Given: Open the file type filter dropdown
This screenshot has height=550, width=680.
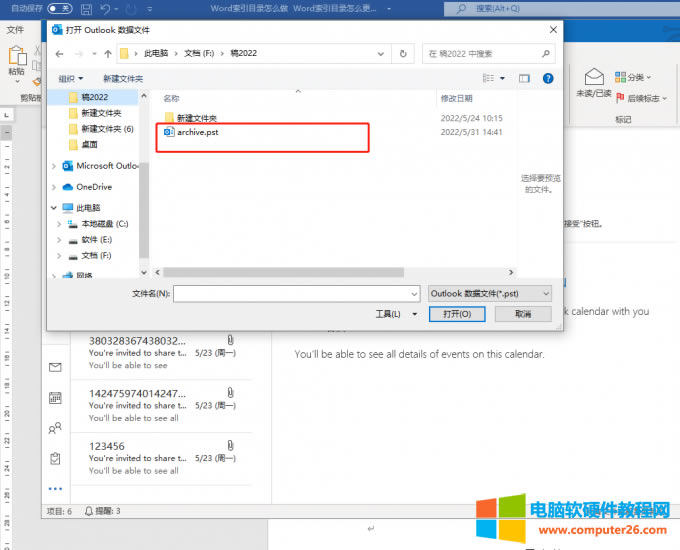Looking at the screenshot, I should [490, 294].
